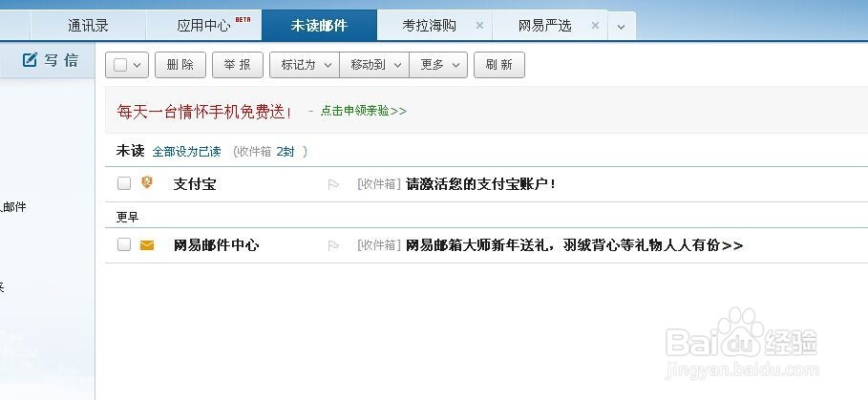Switch to the 考拉海购 tab
Screen dimensions: 868x400
tap(429, 26)
